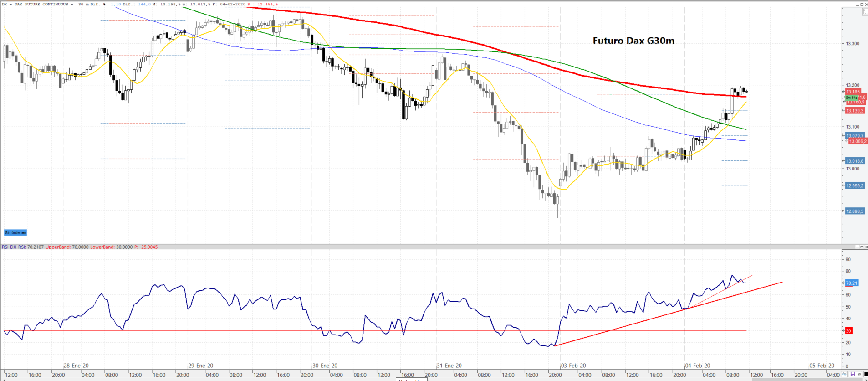Minimize the RSI indicator pane

pos(858,247)
